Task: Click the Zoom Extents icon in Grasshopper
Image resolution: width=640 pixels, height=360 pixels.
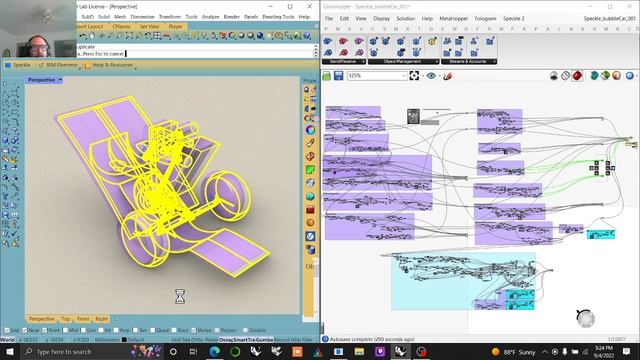Action: (x=414, y=76)
